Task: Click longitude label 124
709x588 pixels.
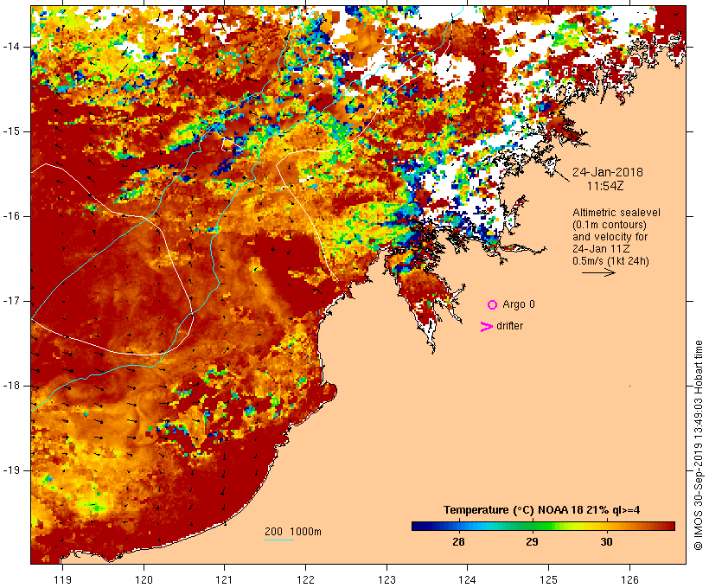Action: pos(468,579)
